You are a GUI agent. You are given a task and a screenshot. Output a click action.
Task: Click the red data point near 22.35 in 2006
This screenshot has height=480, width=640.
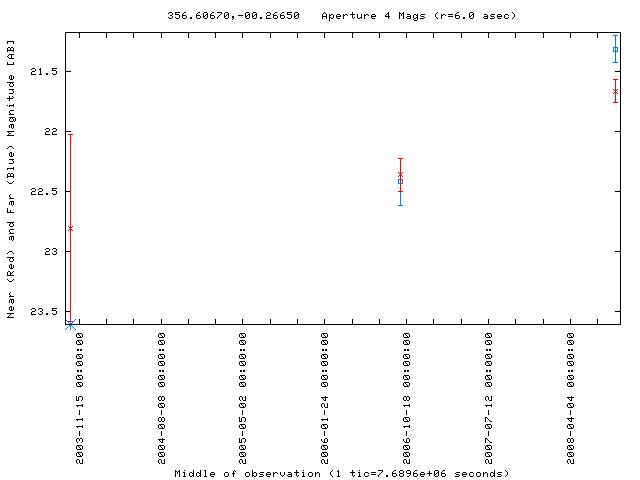click(x=400, y=175)
